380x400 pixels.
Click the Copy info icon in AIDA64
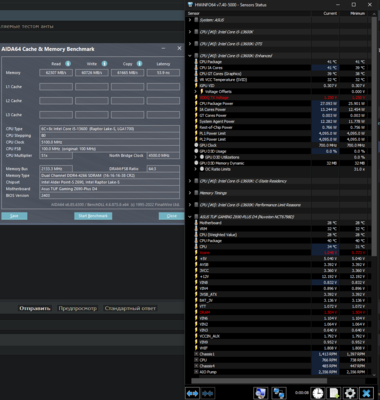pos(139,64)
